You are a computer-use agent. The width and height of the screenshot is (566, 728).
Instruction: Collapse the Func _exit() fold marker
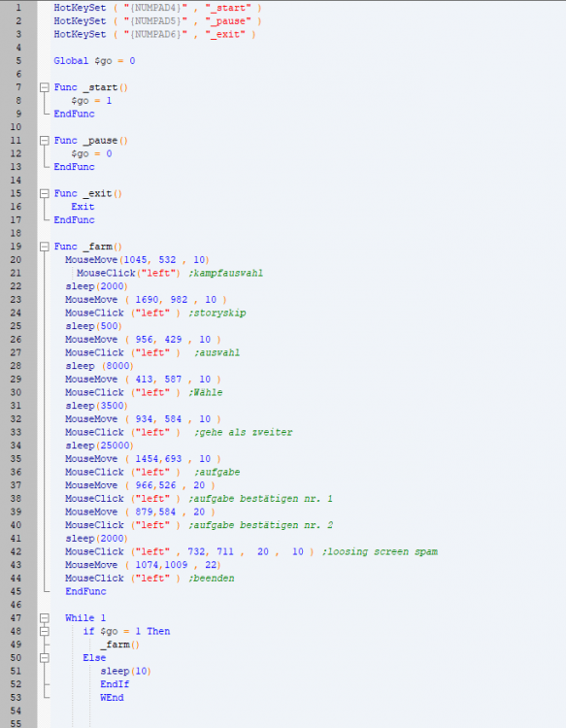44,193
